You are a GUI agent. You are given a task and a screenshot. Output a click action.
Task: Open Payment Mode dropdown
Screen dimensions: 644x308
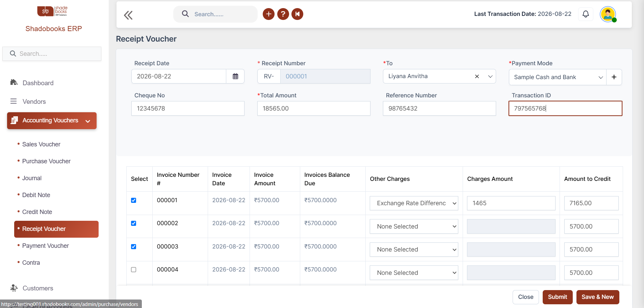click(558, 77)
